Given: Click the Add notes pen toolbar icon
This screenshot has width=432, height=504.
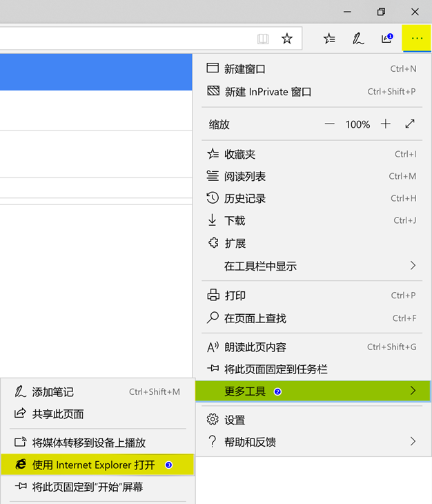Looking at the screenshot, I should 357,39.
